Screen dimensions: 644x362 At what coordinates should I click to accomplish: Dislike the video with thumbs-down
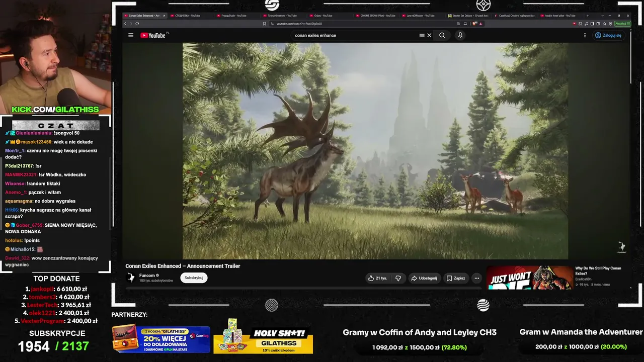click(x=398, y=278)
